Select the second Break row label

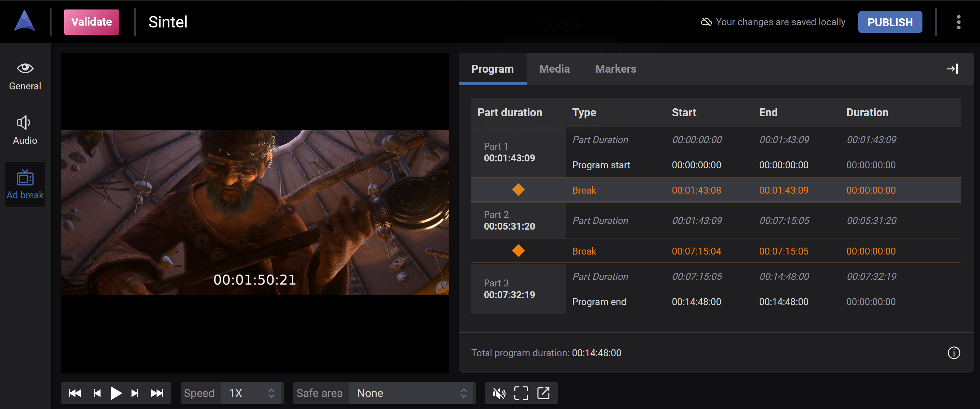point(584,251)
